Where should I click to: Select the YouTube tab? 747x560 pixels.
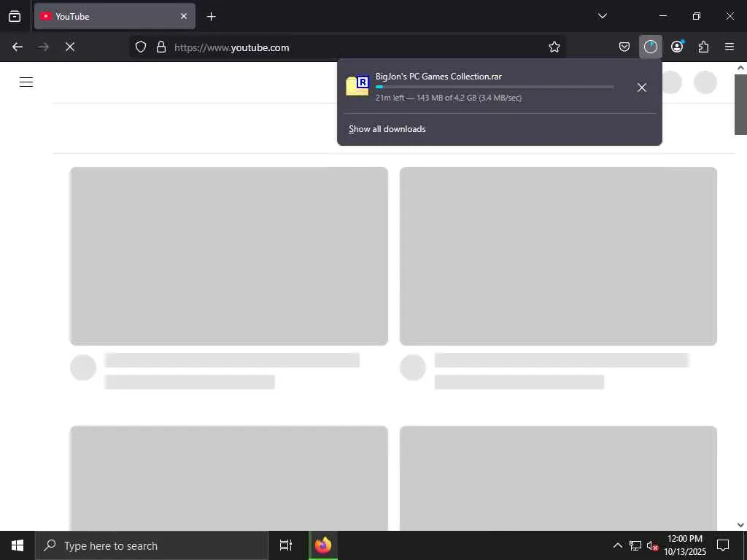115,16
